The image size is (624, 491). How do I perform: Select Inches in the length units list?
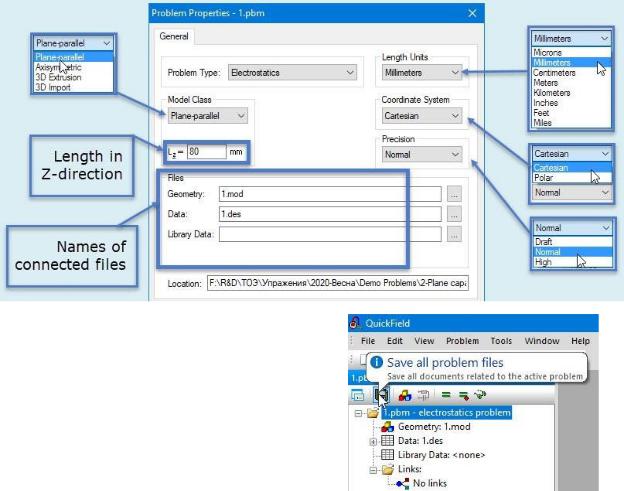[571, 103]
